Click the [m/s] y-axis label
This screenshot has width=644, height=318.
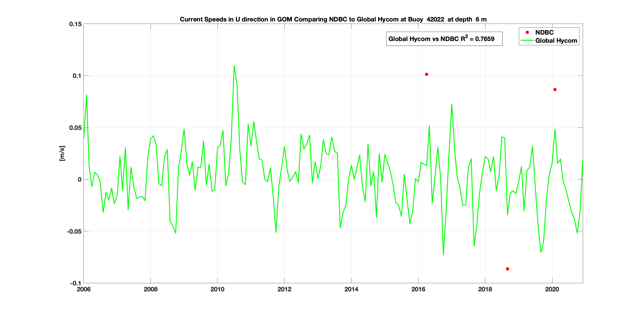click(x=62, y=153)
